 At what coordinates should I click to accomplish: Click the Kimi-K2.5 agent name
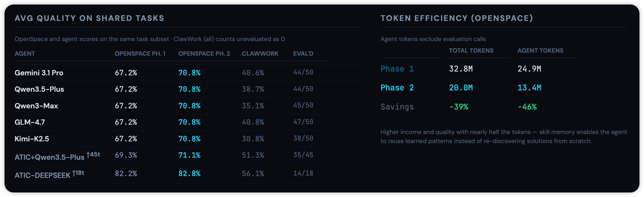[32, 139]
